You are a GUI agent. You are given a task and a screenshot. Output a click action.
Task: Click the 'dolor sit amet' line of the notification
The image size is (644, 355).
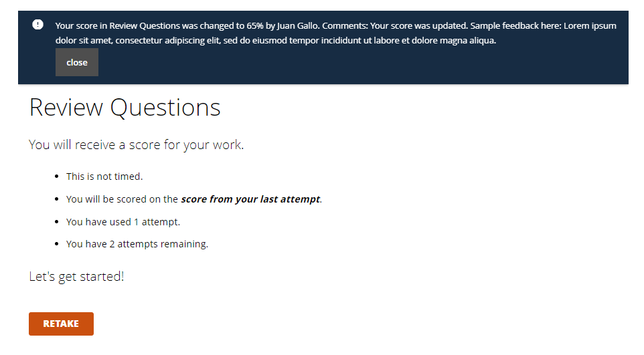(x=276, y=40)
